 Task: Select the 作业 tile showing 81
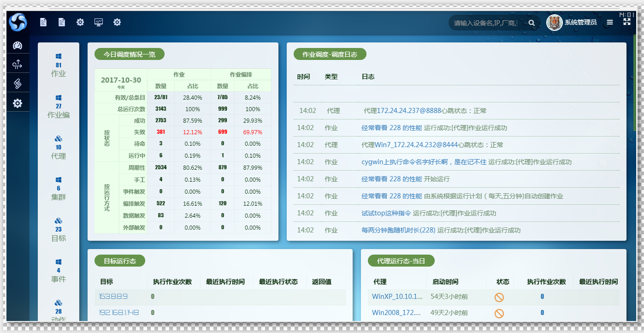59,65
